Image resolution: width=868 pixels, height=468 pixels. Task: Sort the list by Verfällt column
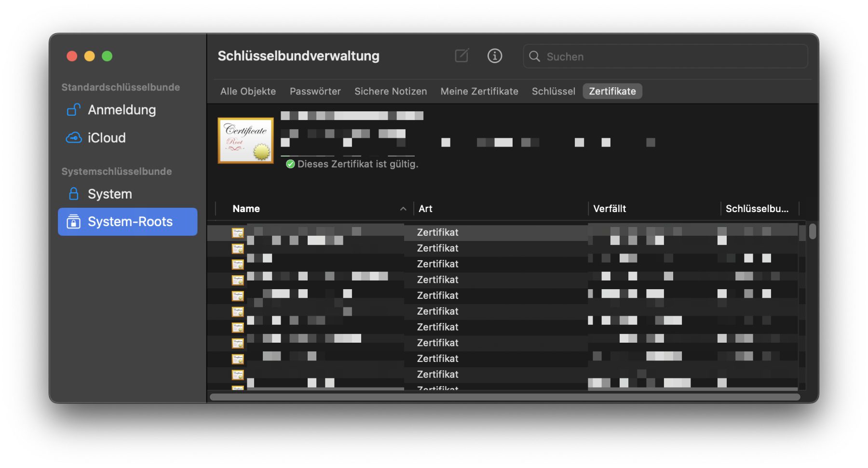[x=610, y=209]
